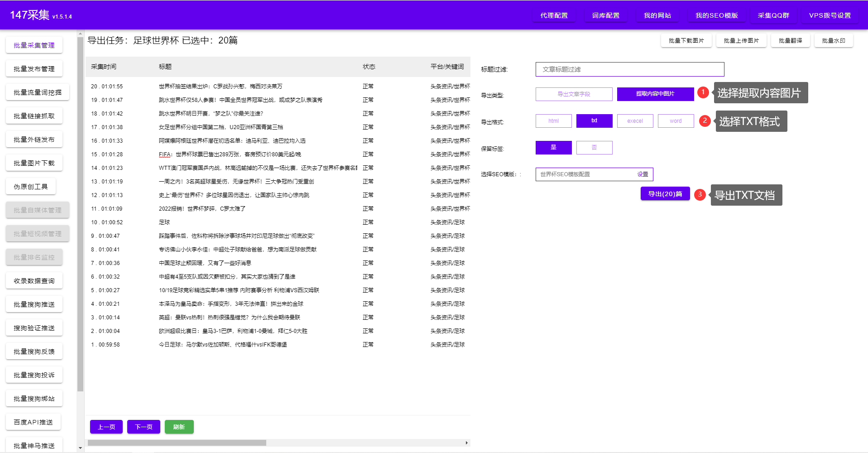
Task: Click the 导出(20)篇 export button
Action: [665, 194]
